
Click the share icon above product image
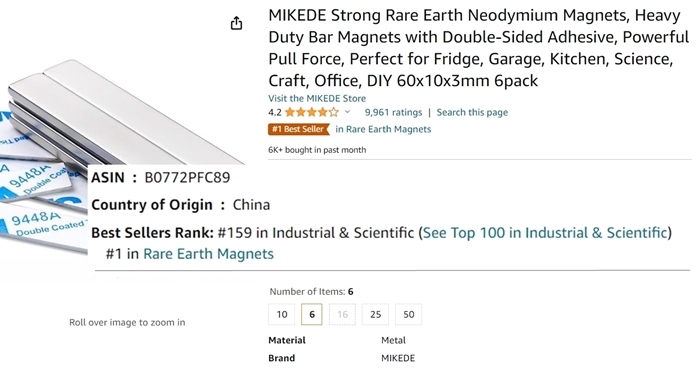[236, 23]
